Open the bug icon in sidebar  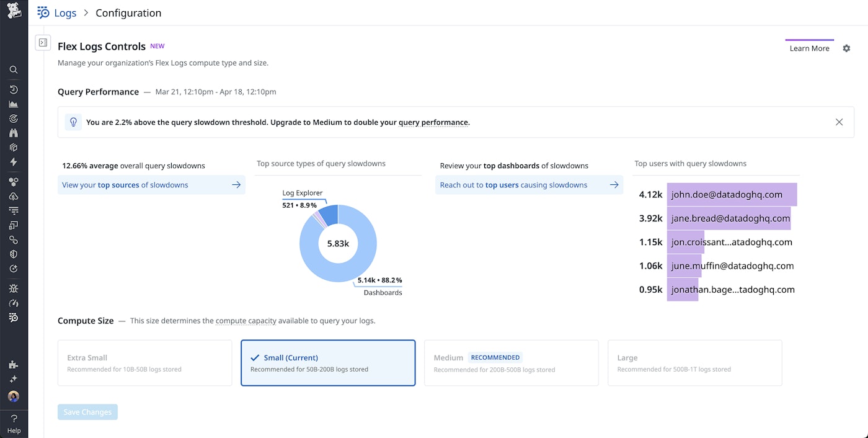pos(14,288)
